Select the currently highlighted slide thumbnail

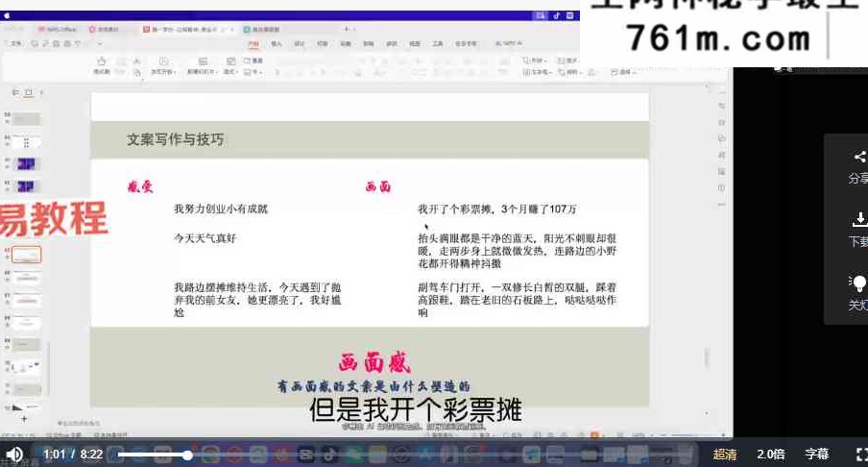coord(27,255)
